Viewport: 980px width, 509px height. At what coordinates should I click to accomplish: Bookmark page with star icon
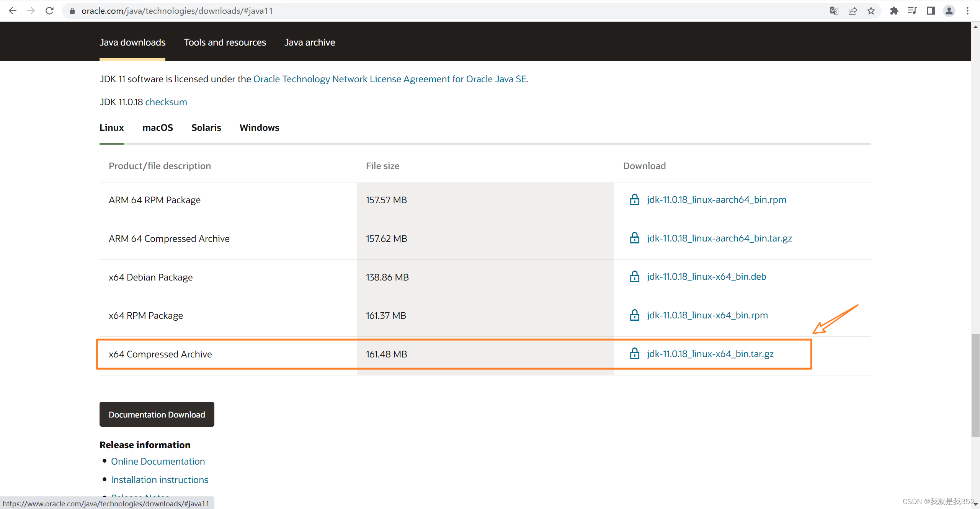[871, 11]
